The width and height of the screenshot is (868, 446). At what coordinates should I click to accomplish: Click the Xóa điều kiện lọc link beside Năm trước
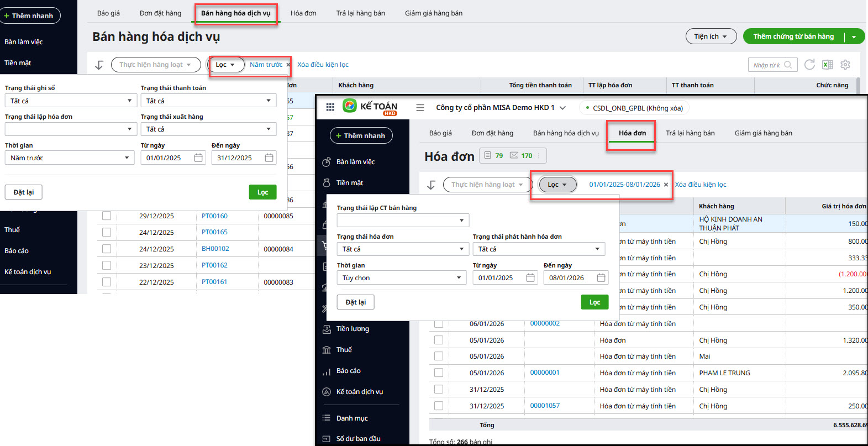point(323,65)
